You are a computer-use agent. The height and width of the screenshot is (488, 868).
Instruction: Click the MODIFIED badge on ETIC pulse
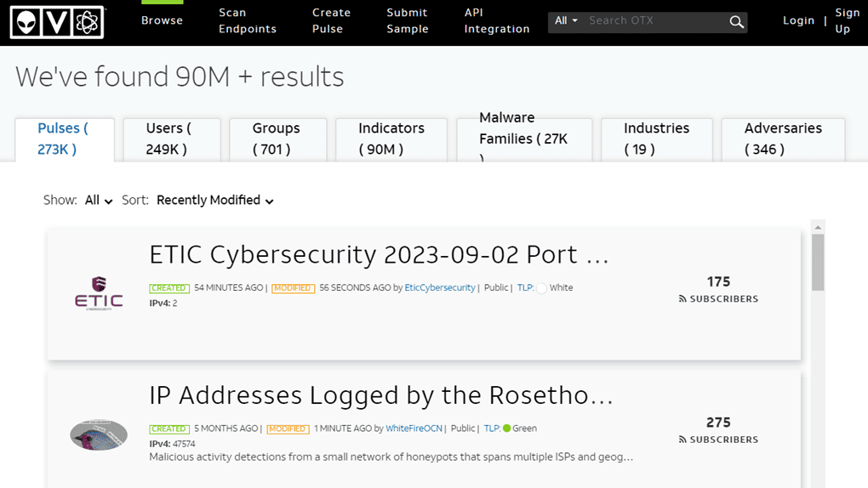point(293,288)
